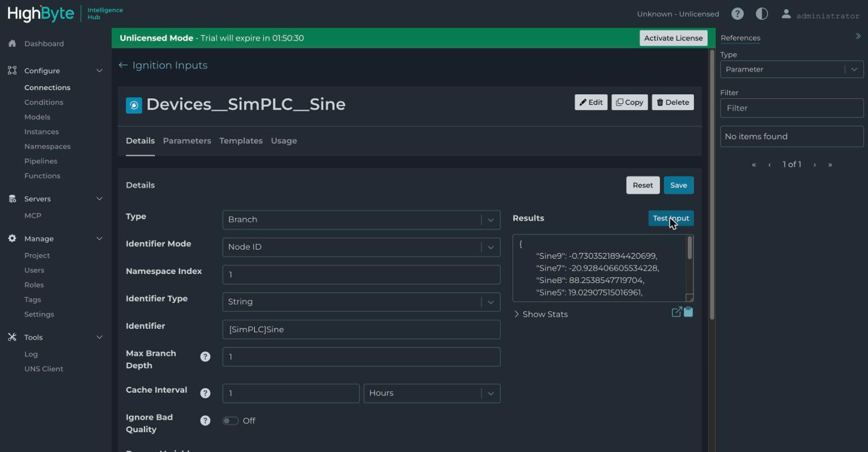Click the References Filter input field

(792, 108)
